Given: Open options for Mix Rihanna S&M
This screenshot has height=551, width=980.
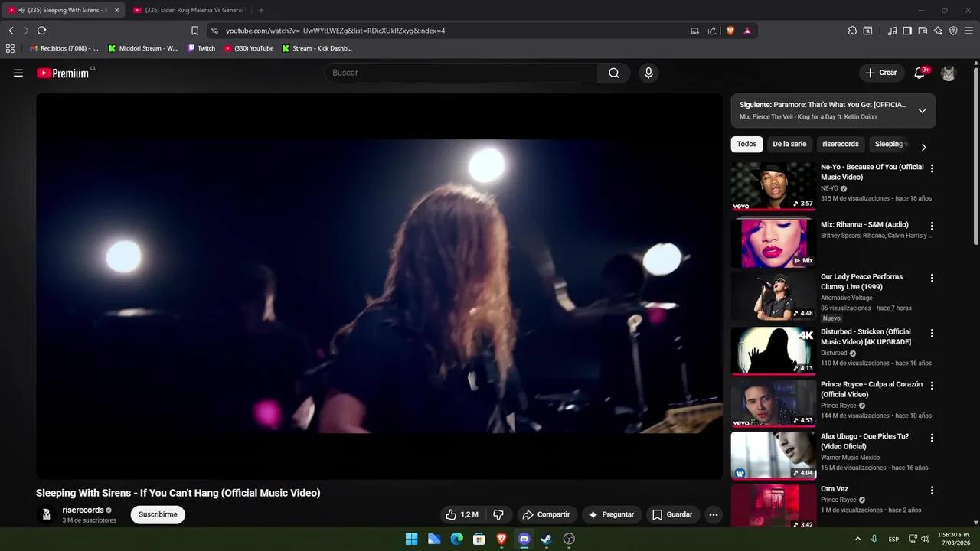Looking at the screenshot, I should (932, 226).
